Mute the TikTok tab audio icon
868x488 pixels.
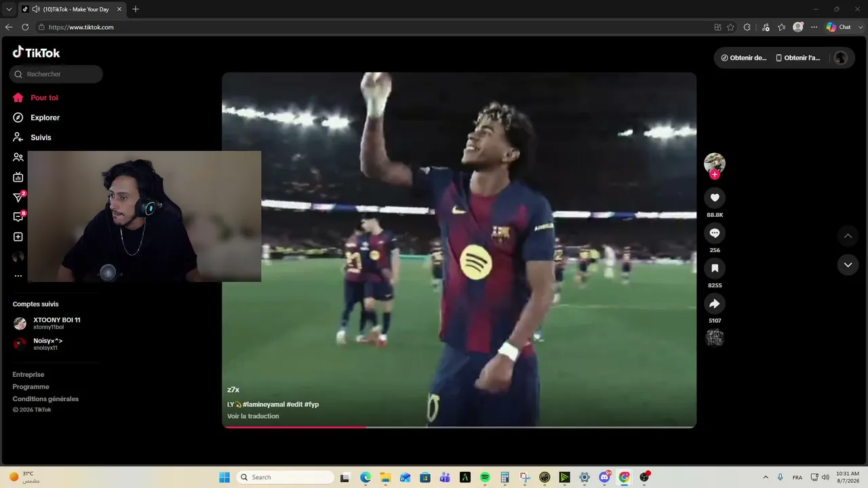point(35,9)
